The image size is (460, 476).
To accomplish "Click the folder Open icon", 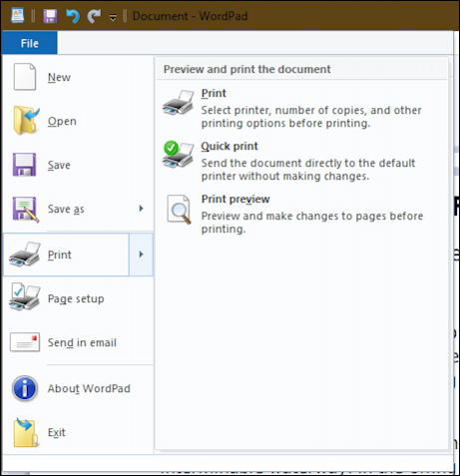I will pyautogui.click(x=26, y=121).
